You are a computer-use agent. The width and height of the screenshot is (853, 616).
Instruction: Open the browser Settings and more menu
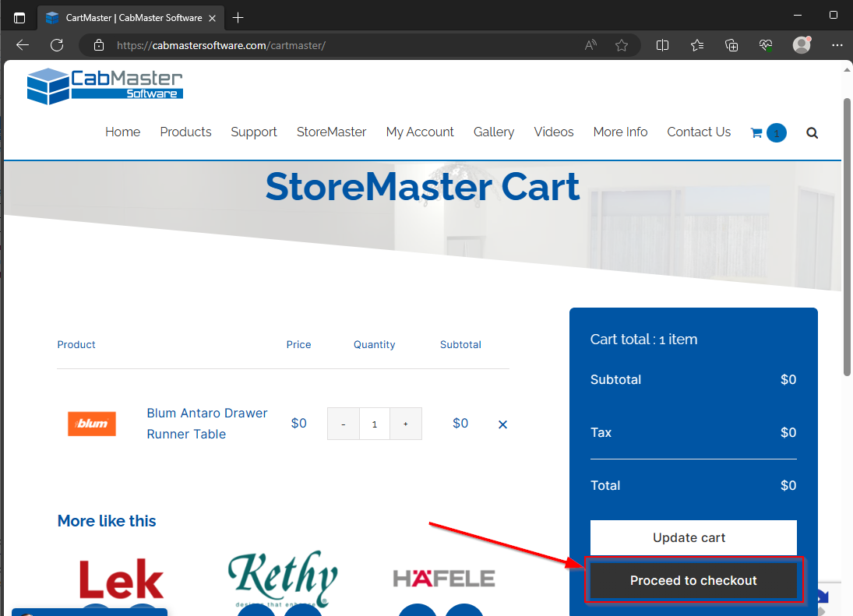pyautogui.click(x=837, y=45)
